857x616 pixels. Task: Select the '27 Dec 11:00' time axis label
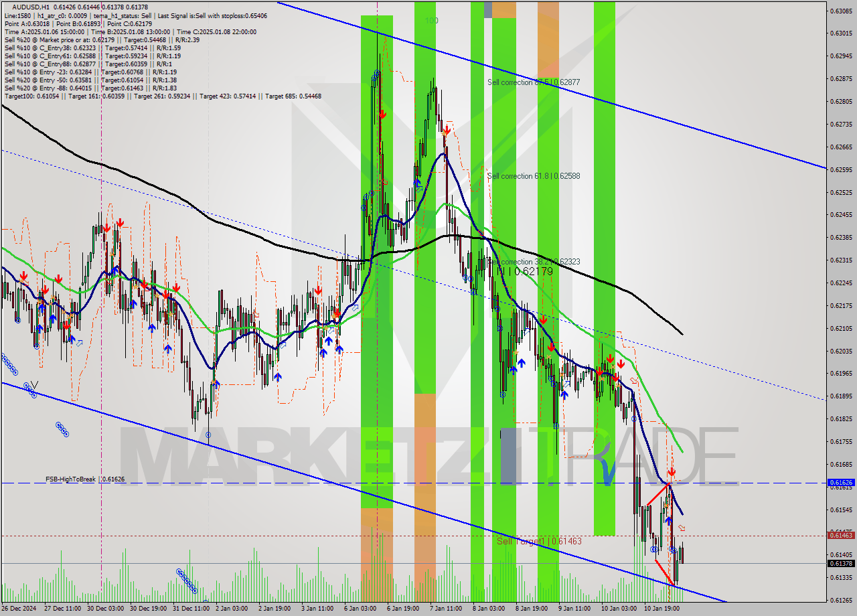point(62,609)
